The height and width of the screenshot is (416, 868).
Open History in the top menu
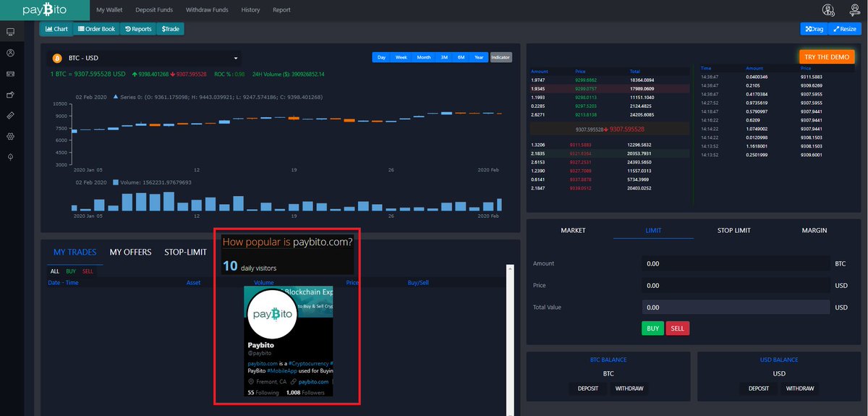(250, 10)
